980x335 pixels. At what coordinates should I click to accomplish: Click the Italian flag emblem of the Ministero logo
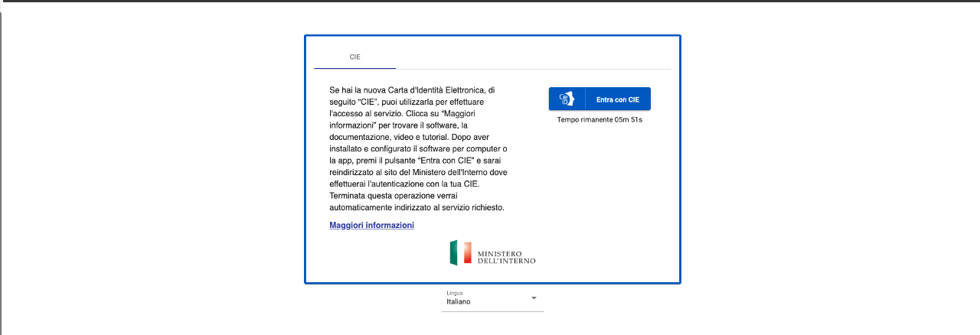click(x=460, y=253)
